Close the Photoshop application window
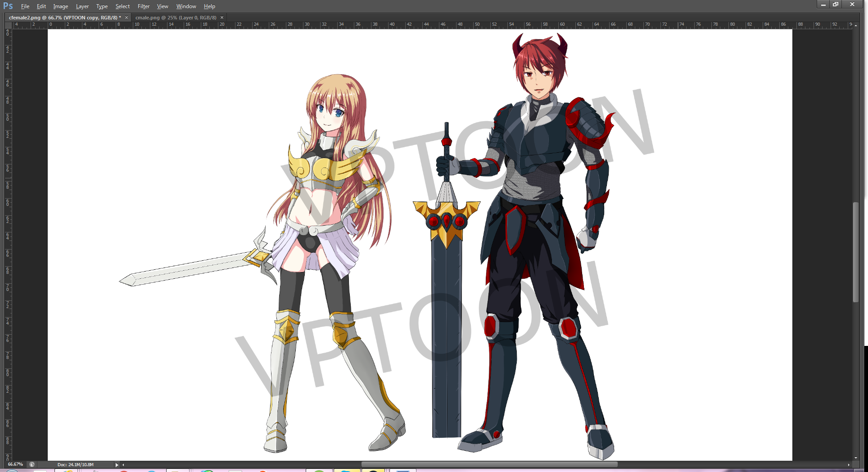Screen dimensions: 868x472 point(852,5)
